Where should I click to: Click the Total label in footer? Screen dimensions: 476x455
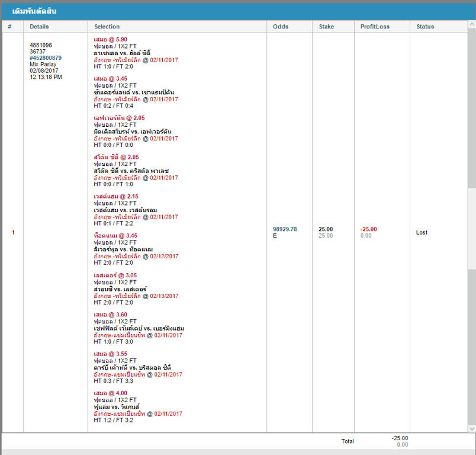pos(348,441)
